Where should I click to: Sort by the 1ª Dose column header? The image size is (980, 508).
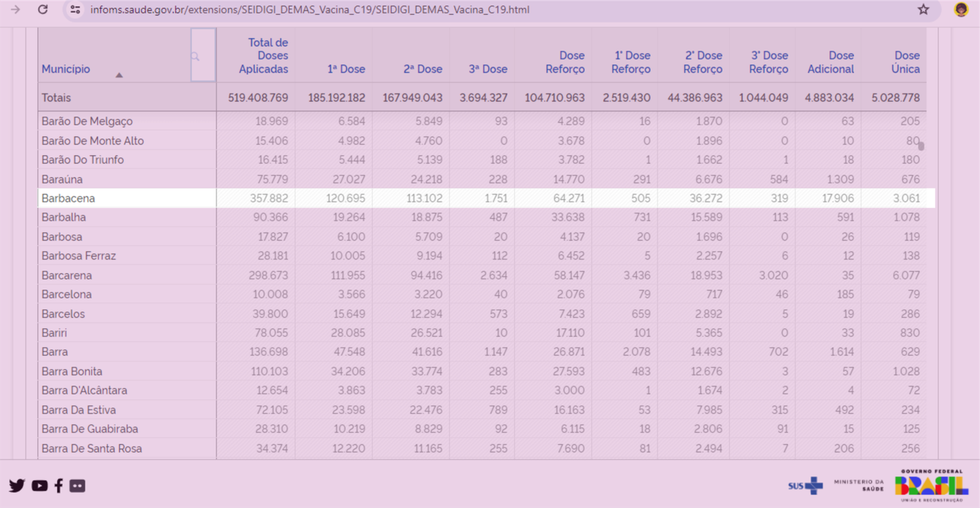(x=346, y=69)
